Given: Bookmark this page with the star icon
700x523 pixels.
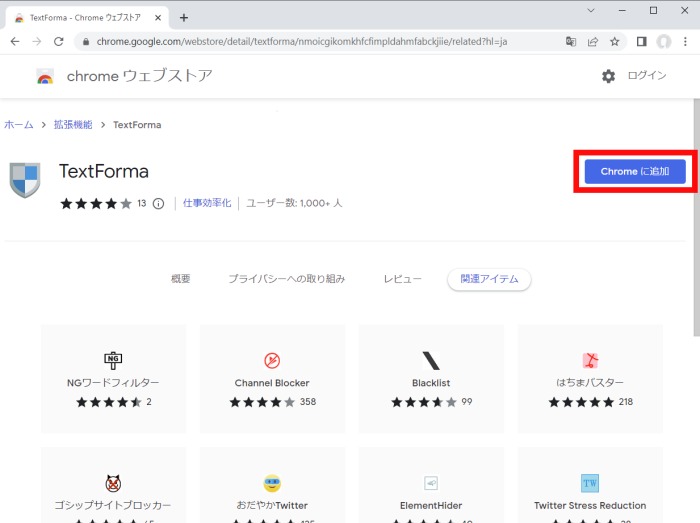Looking at the screenshot, I should [x=615, y=42].
